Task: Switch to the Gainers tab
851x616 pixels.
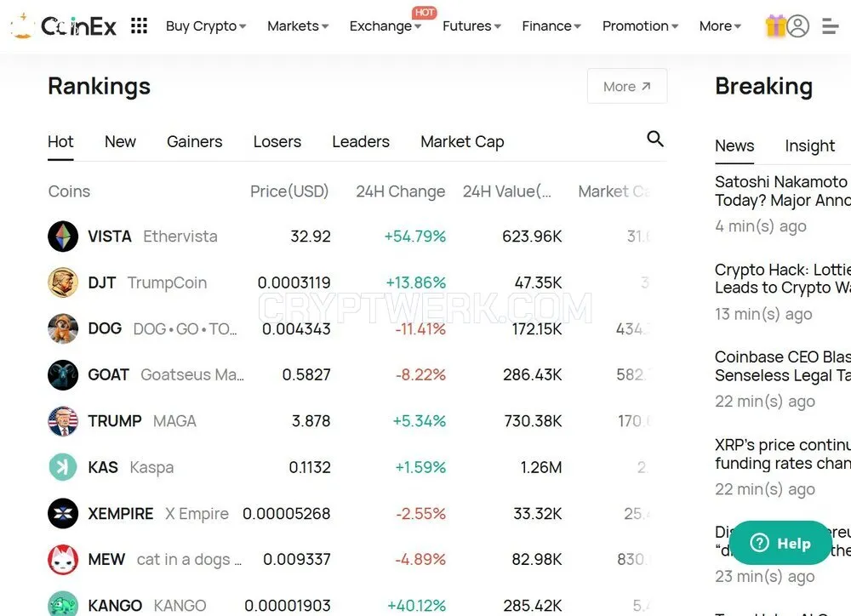Action: tap(194, 141)
